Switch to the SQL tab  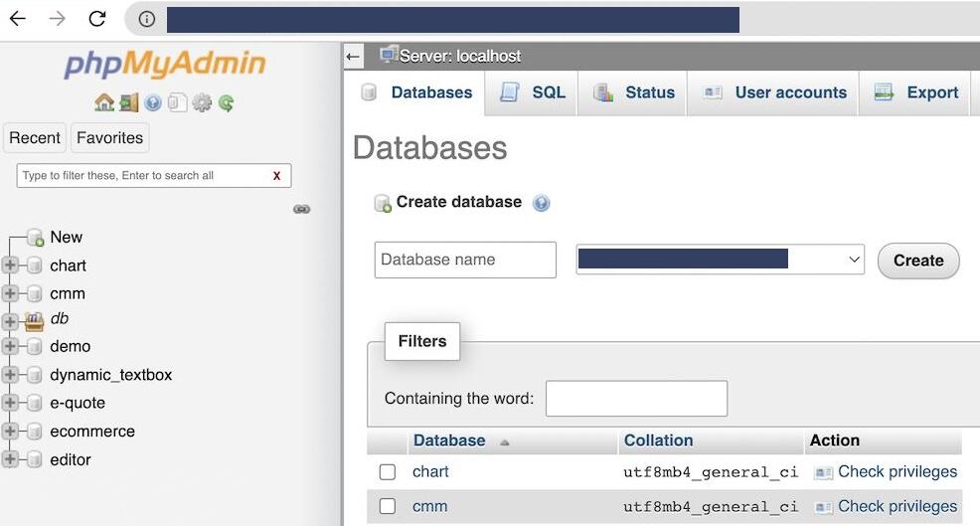click(533, 92)
